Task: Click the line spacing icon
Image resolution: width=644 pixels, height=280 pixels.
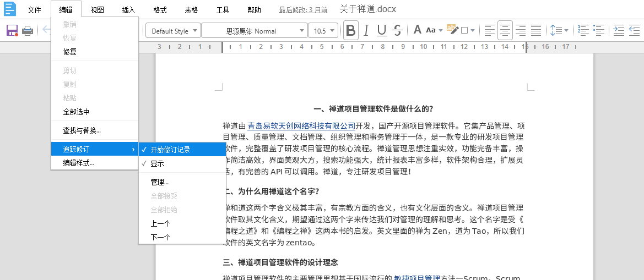Action: click(x=555, y=30)
